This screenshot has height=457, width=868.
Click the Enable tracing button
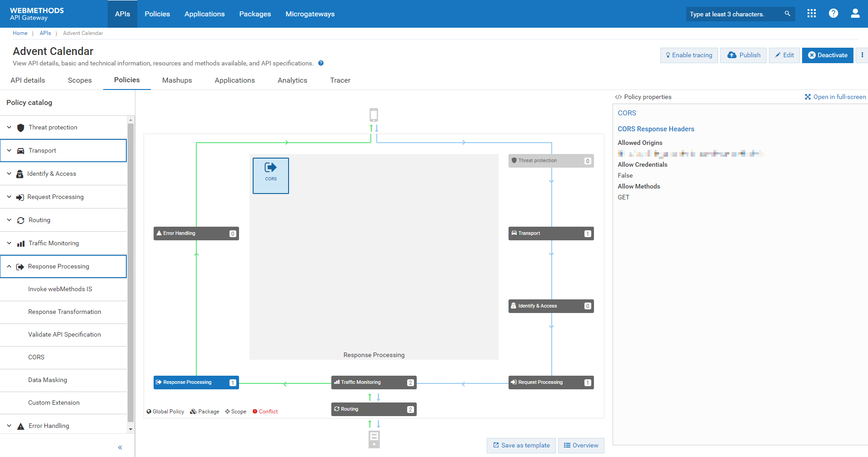point(689,55)
